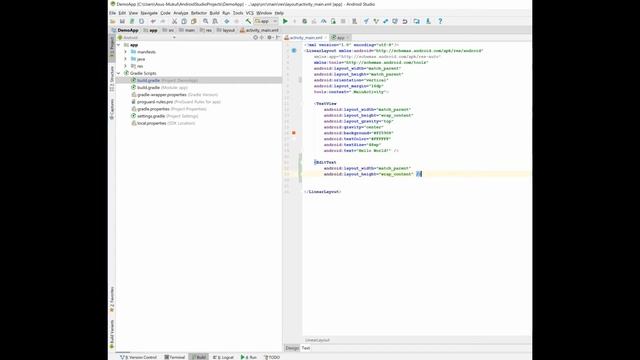
Task: Click the LinearLayout breadcrumb below editor
Action: point(317,340)
